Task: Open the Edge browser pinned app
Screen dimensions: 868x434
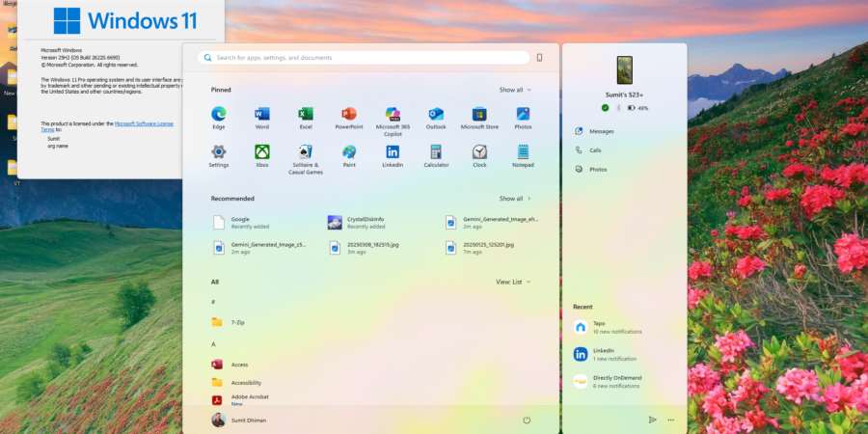Action: [219, 119]
